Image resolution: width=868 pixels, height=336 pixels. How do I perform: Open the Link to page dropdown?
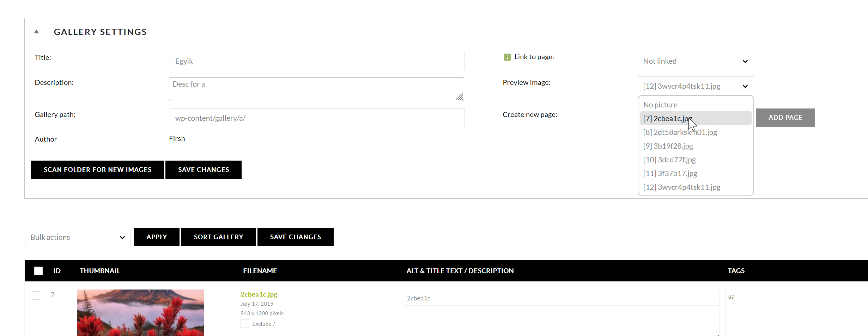695,61
